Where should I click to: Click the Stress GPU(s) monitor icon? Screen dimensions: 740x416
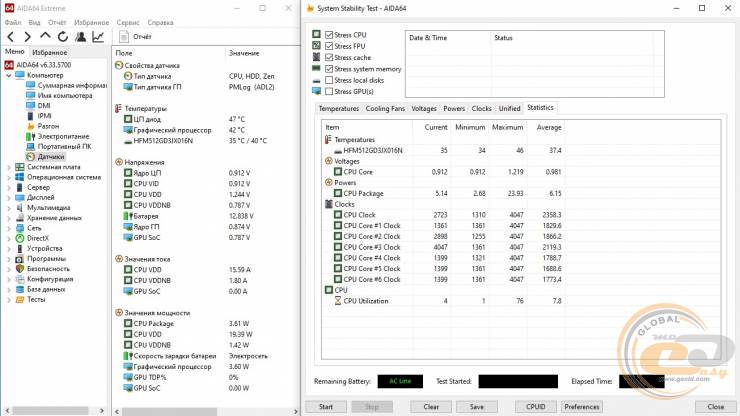point(316,91)
